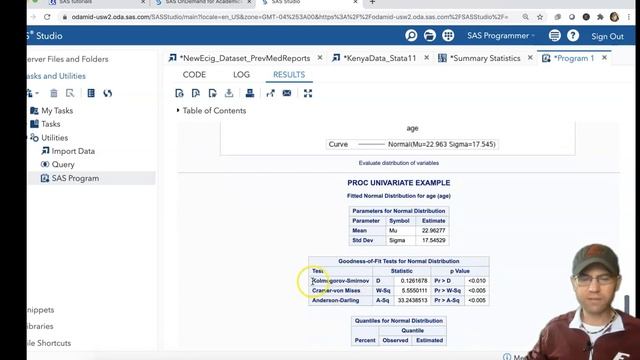
Task: Click the properties sheet icon in Tasks toolbar
Action: (x=91, y=93)
